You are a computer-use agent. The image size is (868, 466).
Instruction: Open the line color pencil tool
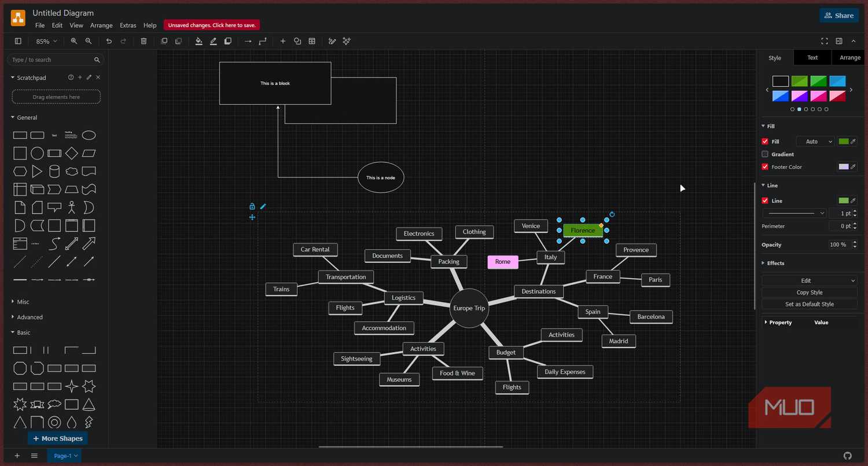[x=214, y=41]
